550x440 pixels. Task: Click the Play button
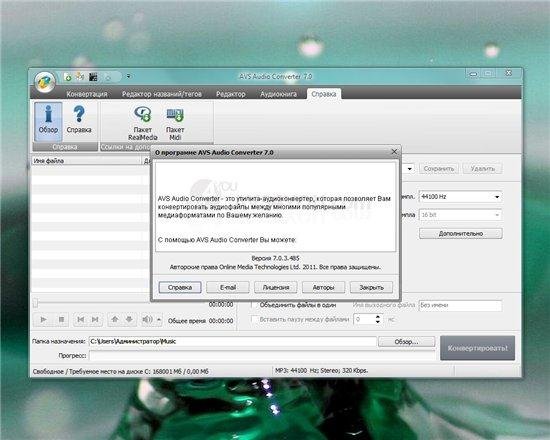[43, 320]
